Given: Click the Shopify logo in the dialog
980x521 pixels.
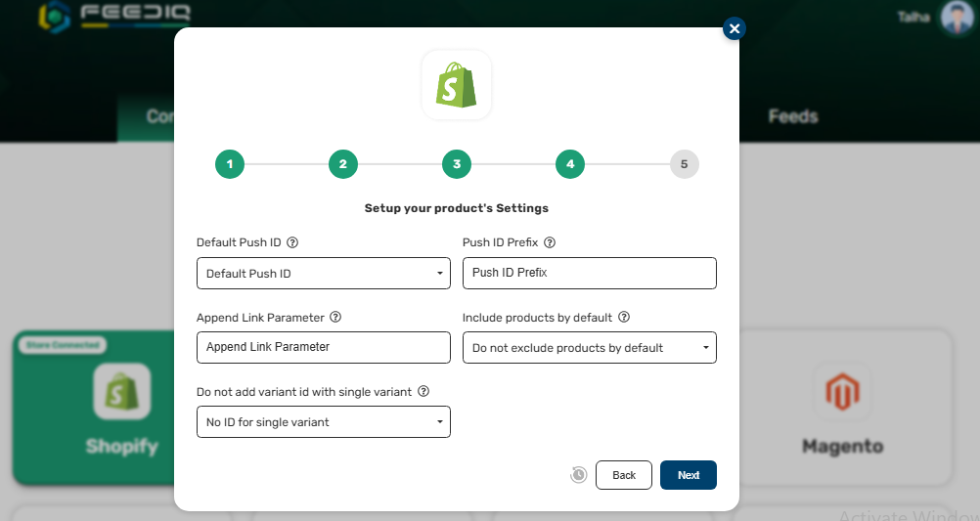Looking at the screenshot, I should point(456,85).
